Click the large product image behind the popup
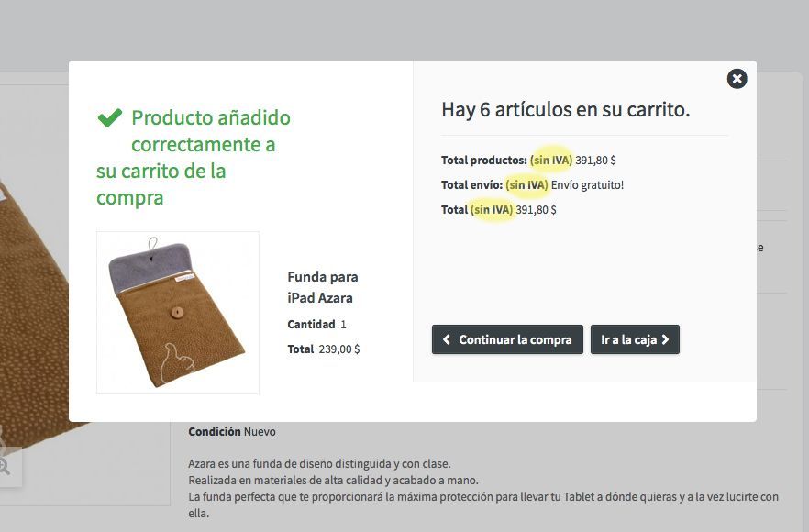 [x=31, y=310]
